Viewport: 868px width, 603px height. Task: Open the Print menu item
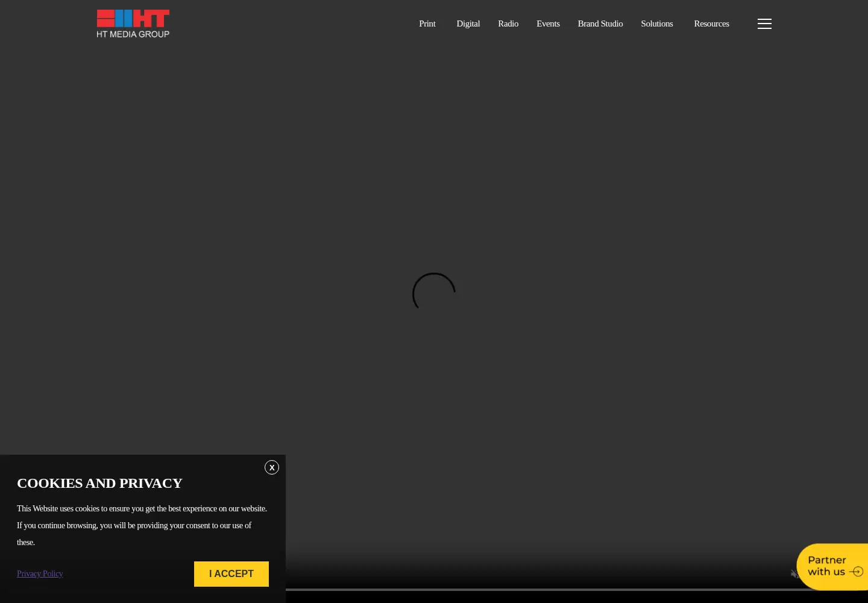(x=427, y=24)
